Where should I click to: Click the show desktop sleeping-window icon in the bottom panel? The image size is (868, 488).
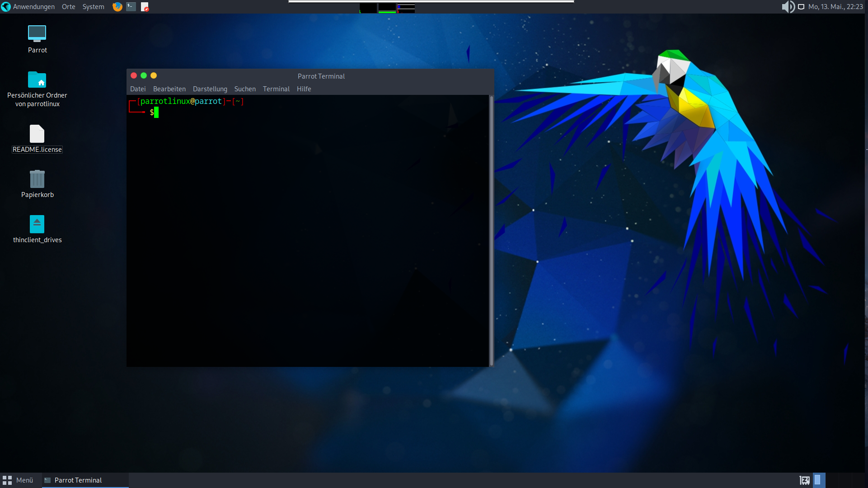[805, 480]
